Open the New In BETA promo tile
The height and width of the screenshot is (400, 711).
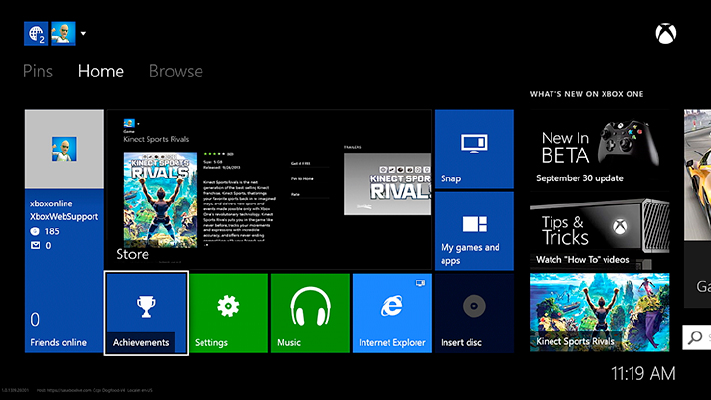(599, 149)
